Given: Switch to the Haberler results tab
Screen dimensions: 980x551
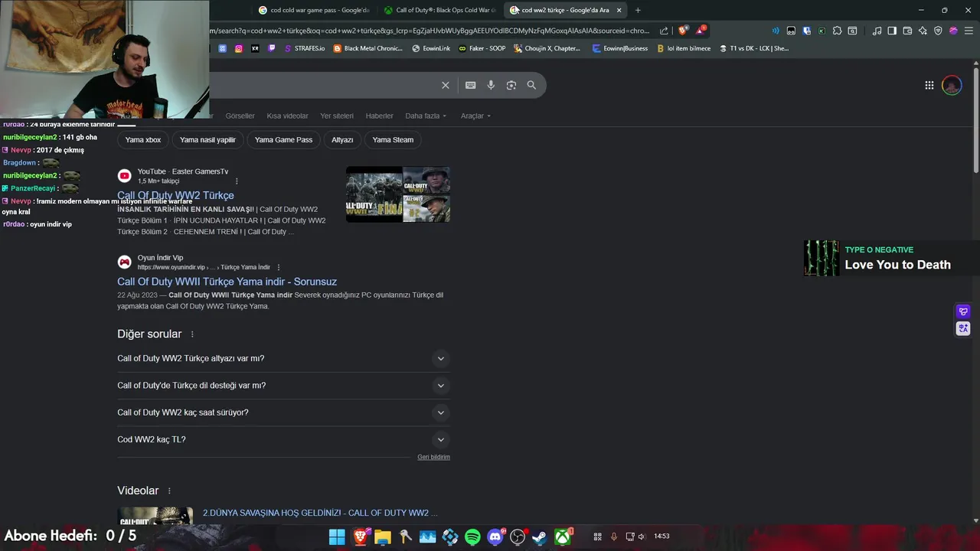Looking at the screenshot, I should 379,116.
